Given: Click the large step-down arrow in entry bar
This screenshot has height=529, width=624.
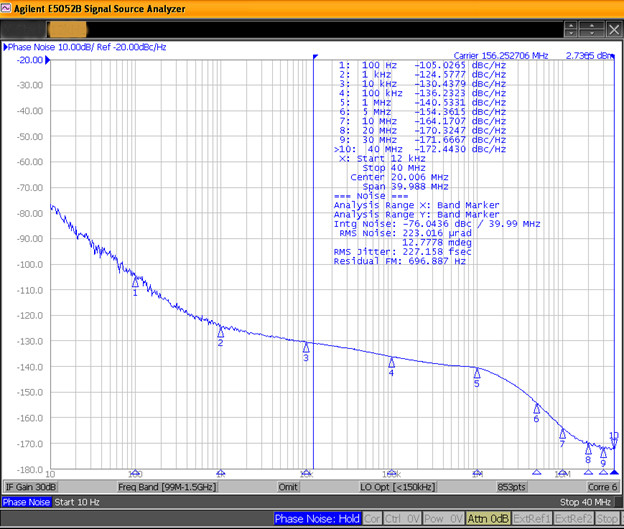Looking at the screenshot, I should 591,33.
